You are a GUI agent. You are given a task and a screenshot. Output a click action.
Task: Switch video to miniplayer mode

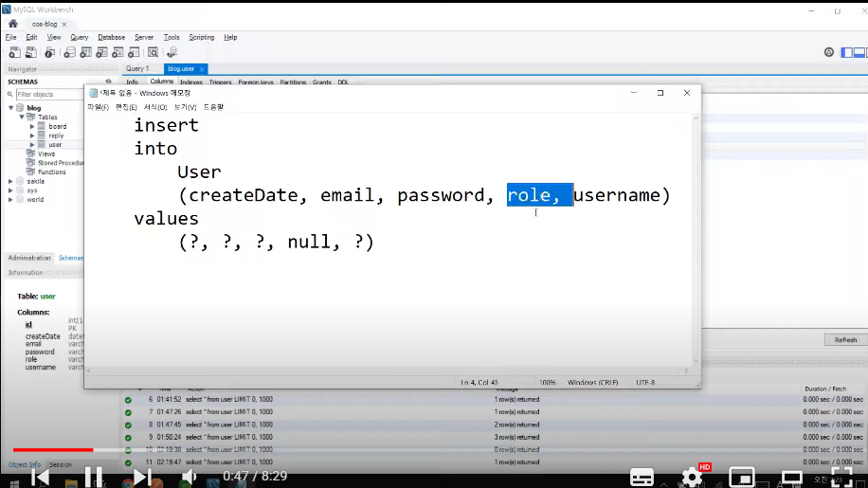[x=742, y=477]
